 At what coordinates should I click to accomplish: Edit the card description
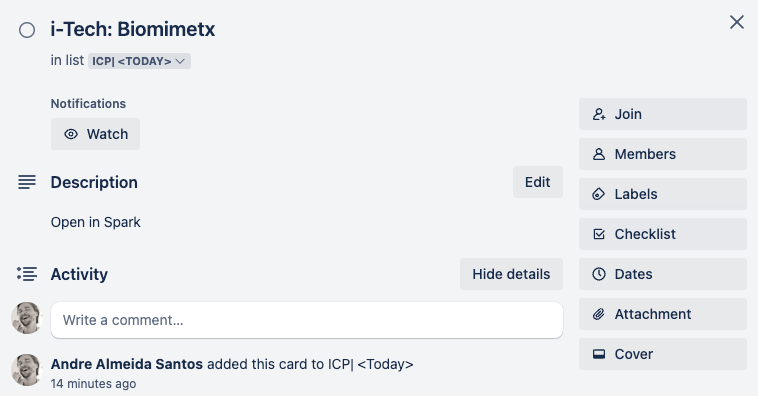click(x=538, y=182)
